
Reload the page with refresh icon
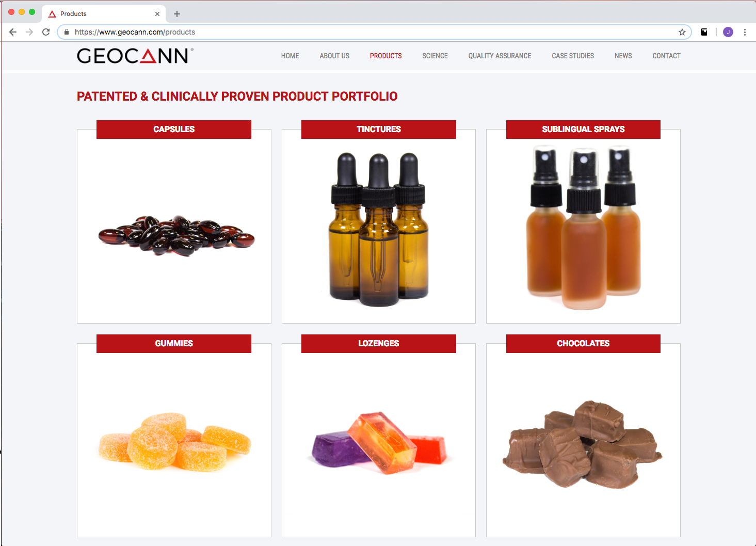[x=46, y=32]
